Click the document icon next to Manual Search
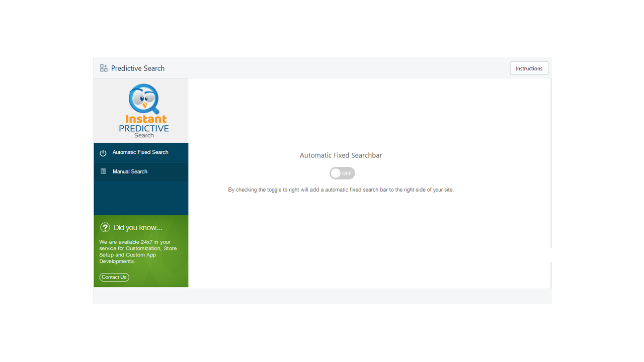The width and height of the screenshot is (644, 362). pyautogui.click(x=103, y=171)
